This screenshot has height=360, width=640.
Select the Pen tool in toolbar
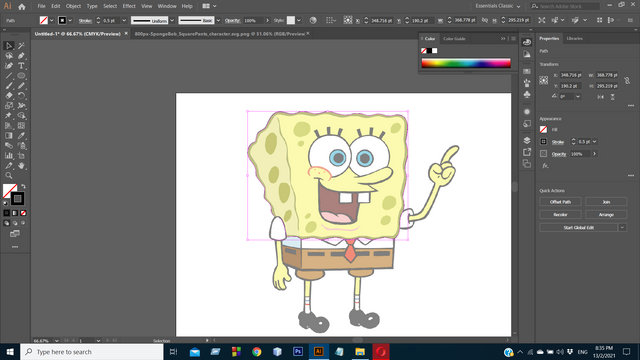[21, 56]
